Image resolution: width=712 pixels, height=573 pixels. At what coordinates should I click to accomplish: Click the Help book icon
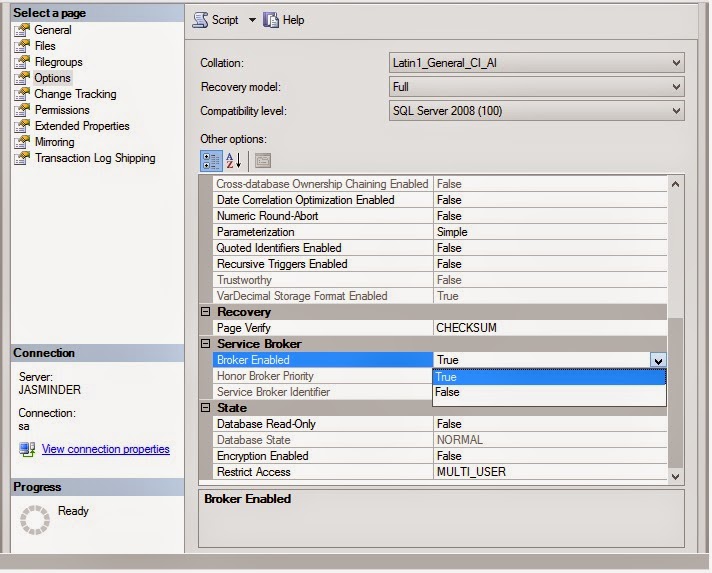(271, 20)
